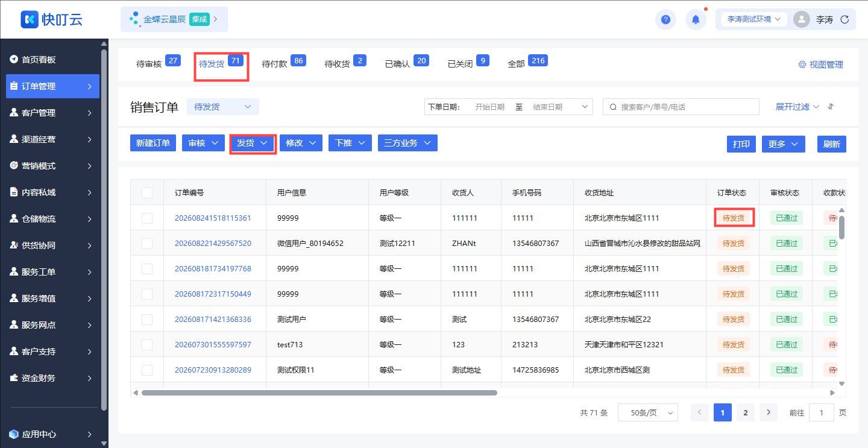Viewport: 868px width, 448px height.
Task: Check the box for order 202608221429567520
Action: pos(147,244)
